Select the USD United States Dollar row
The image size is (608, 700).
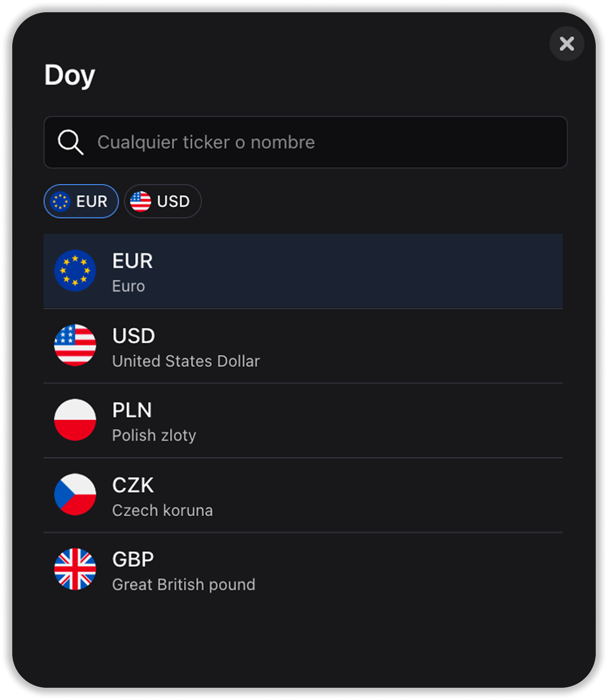tap(303, 346)
